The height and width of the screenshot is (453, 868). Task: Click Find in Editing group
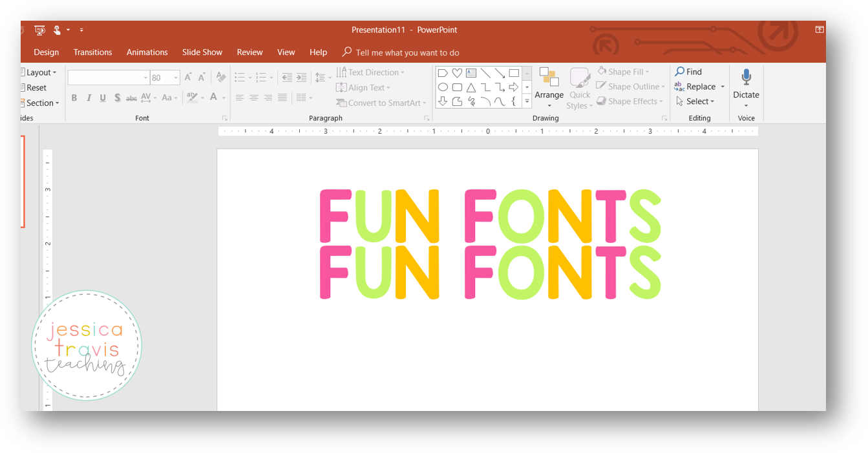coord(688,72)
